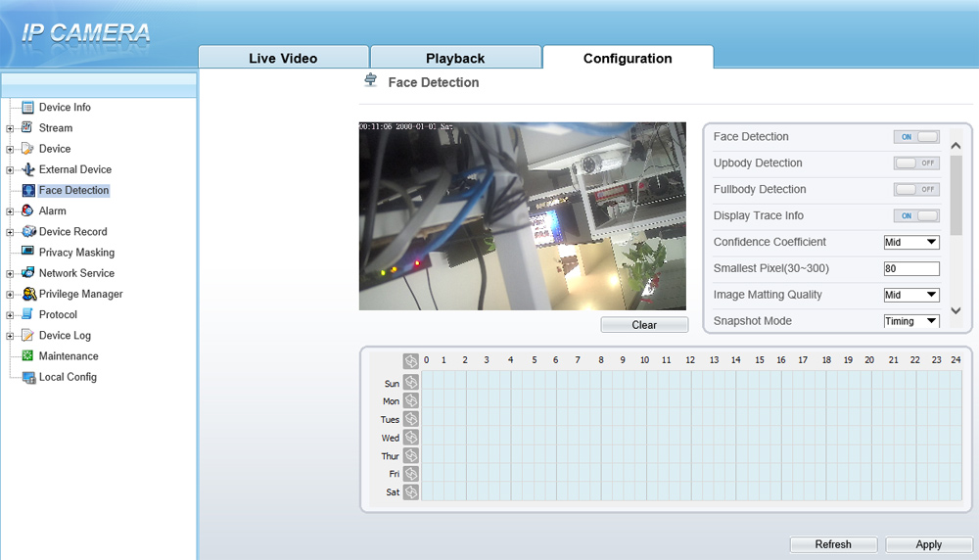Expand the External Device tree node
Image resolution: width=979 pixels, height=560 pixels.
click(x=10, y=169)
